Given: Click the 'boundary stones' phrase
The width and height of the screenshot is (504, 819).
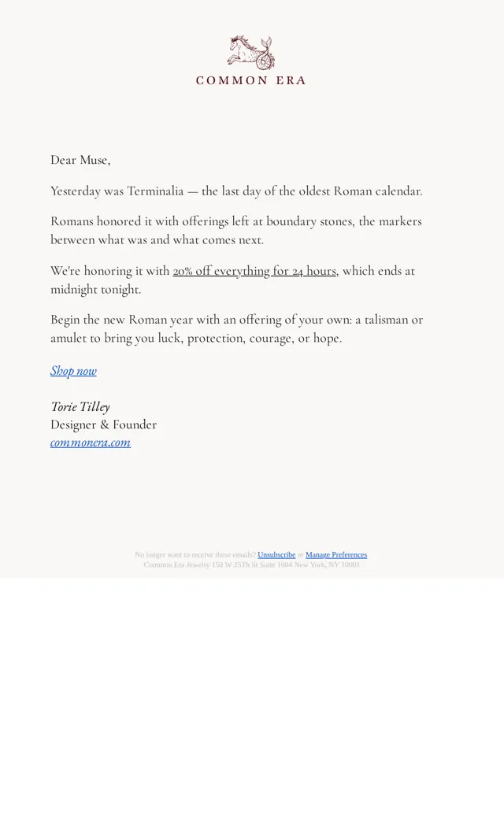Looking at the screenshot, I should (310, 221).
